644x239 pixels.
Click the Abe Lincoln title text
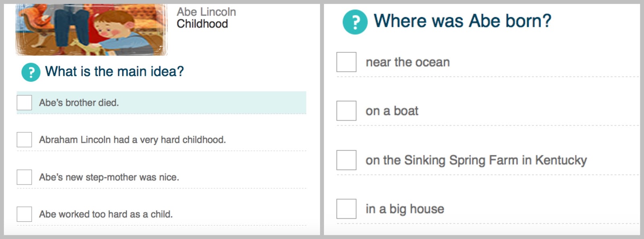coord(206,12)
